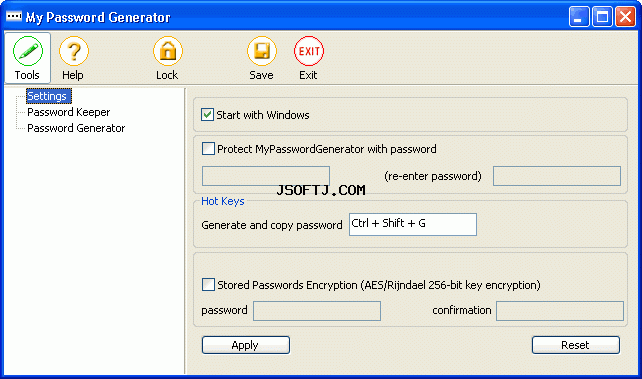Minimize the My Password Generator window
The height and width of the screenshot is (379, 642).
(579, 17)
